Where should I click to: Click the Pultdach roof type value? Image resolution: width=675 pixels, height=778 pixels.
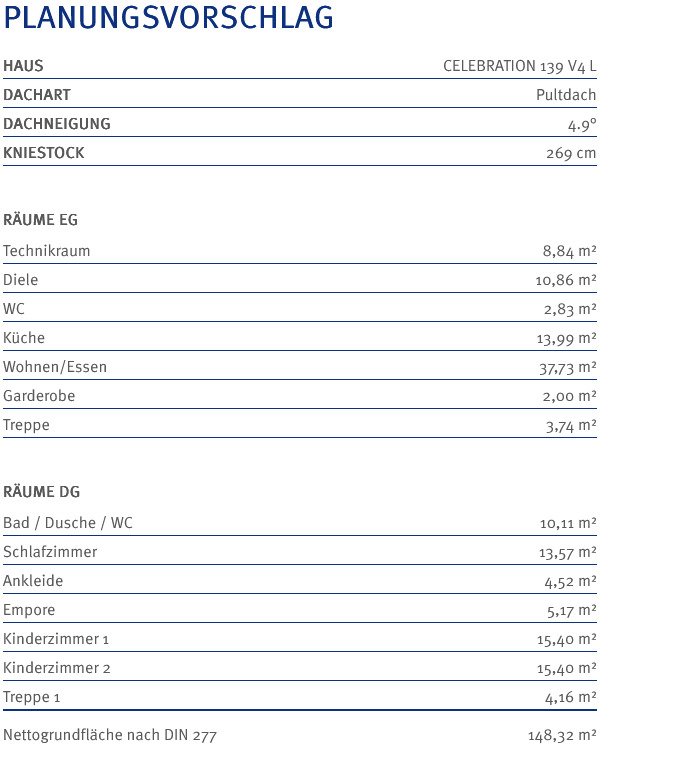pyautogui.click(x=566, y=95)
